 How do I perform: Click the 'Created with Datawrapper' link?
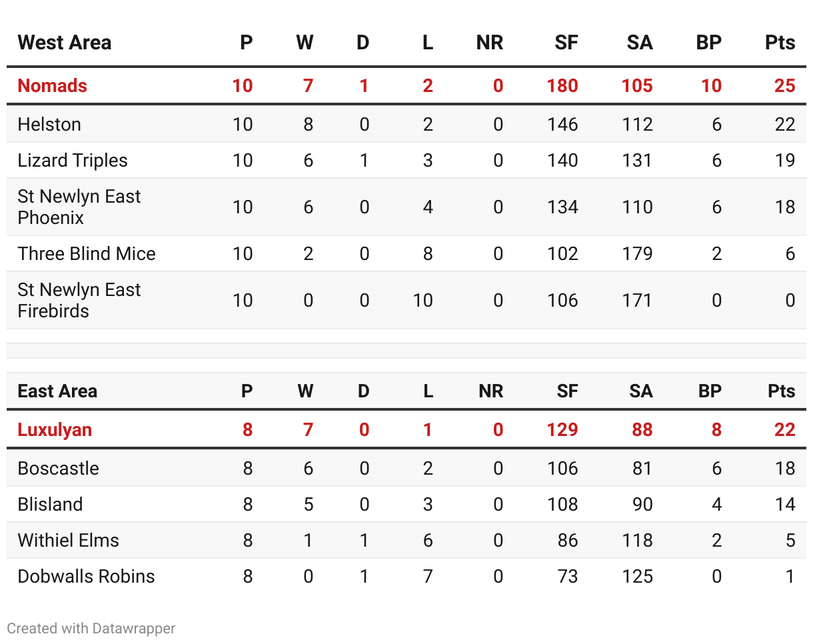coord(91,628)
